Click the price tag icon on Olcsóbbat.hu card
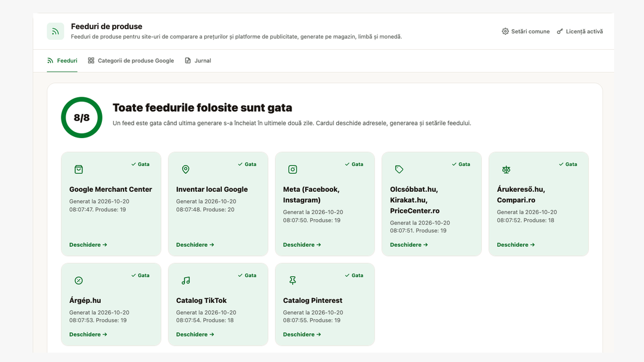 click(x=399, y=170)
